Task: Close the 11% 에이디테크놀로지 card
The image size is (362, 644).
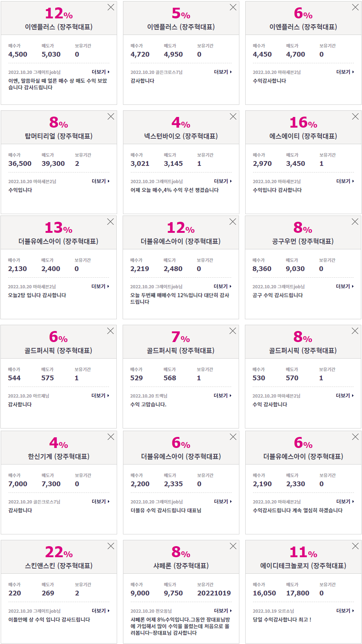Action: pos(355,546)
